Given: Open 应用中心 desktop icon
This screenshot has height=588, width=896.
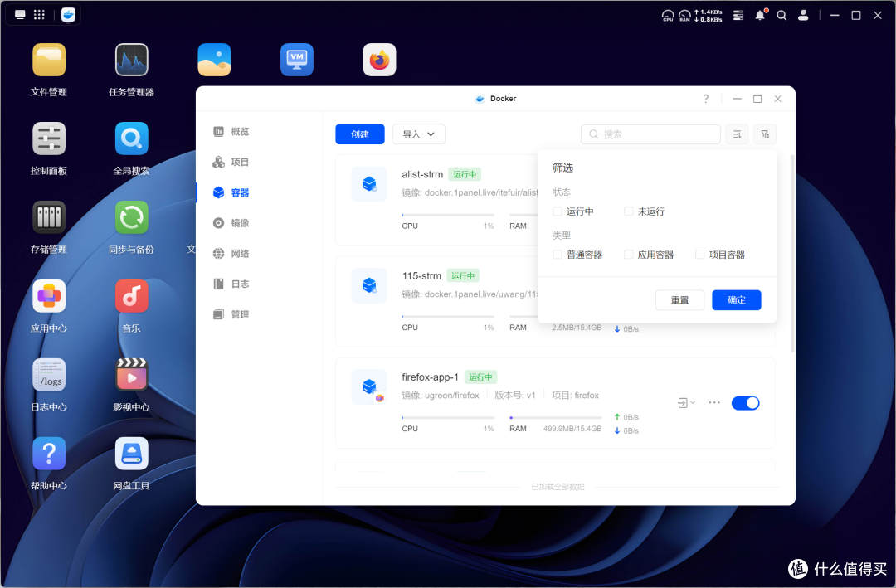Looking at the screenshot, I should point(49,297).
